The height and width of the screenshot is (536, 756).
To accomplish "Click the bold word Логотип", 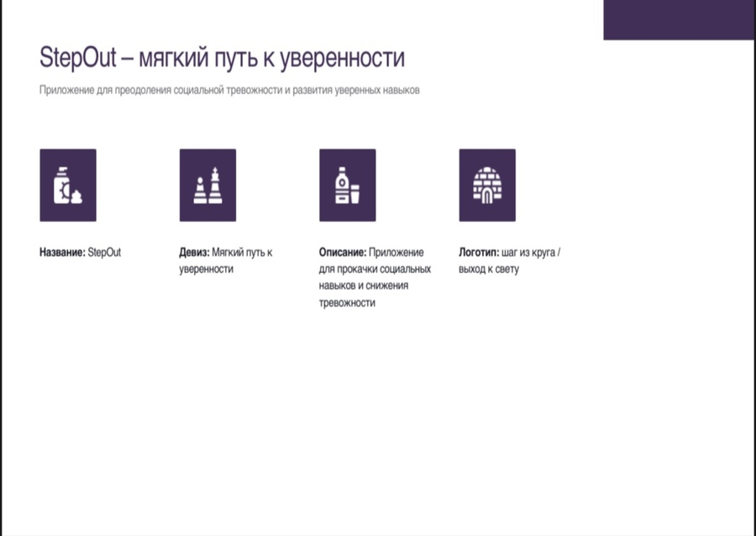I will pos(480,253).
